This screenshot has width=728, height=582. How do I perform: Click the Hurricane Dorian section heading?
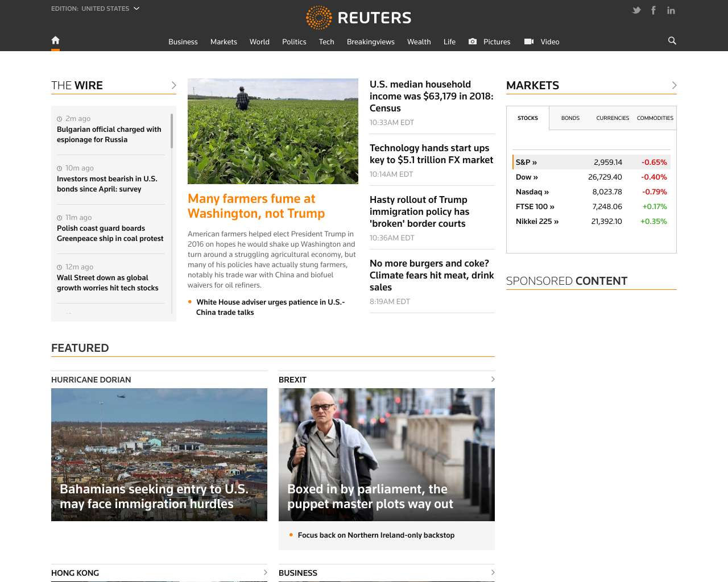(x=91, y=380)
